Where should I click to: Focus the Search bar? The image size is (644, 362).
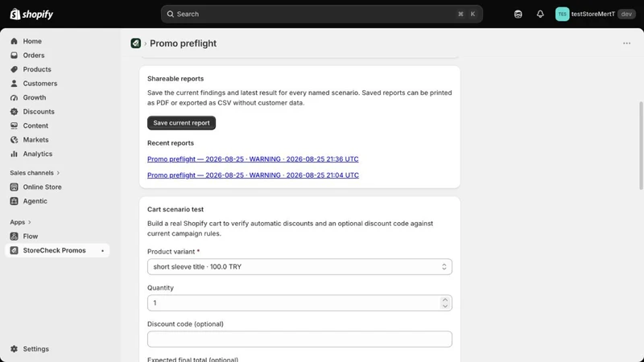tap(321, 14)
